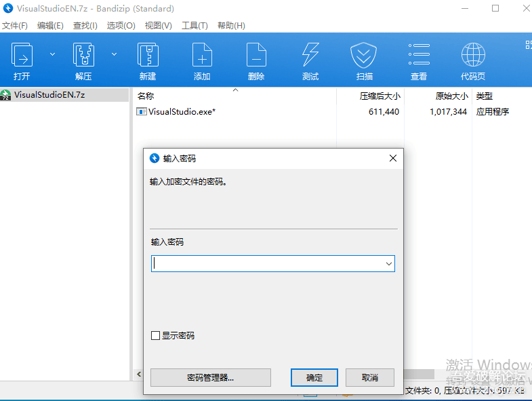Viewport: 532px width, 401px height.
Task: Expand the Extract (解压) dropdown arrow
Action: [115, 54]
